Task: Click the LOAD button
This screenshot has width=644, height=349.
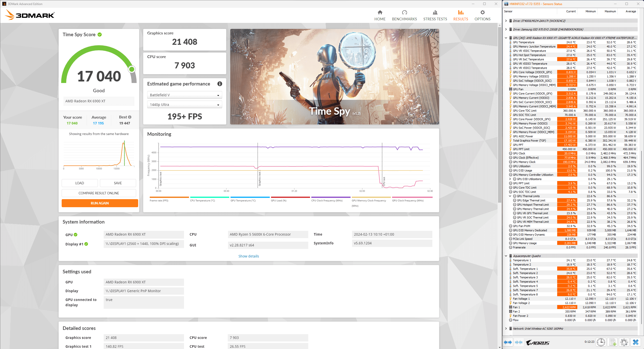Action: [x=80, y=183]
